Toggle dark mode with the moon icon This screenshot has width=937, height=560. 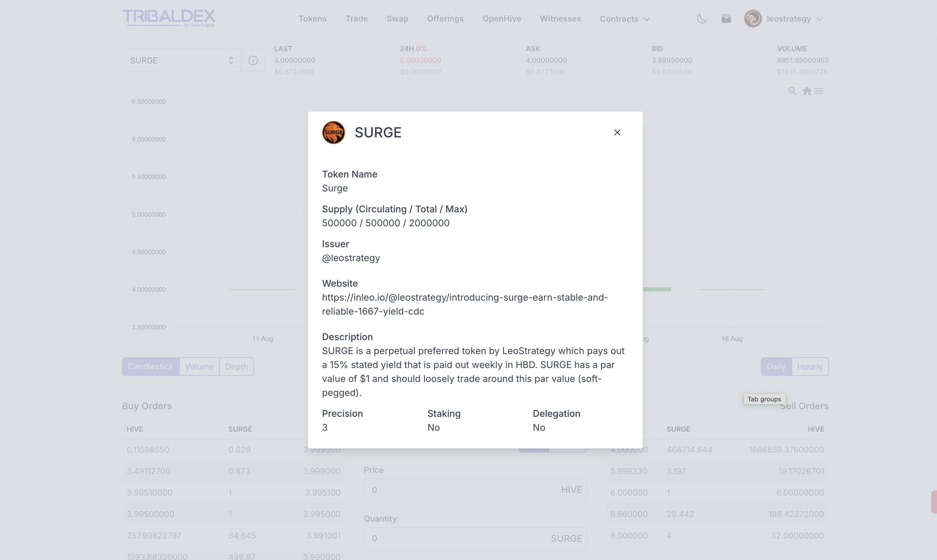coord(701,19)
